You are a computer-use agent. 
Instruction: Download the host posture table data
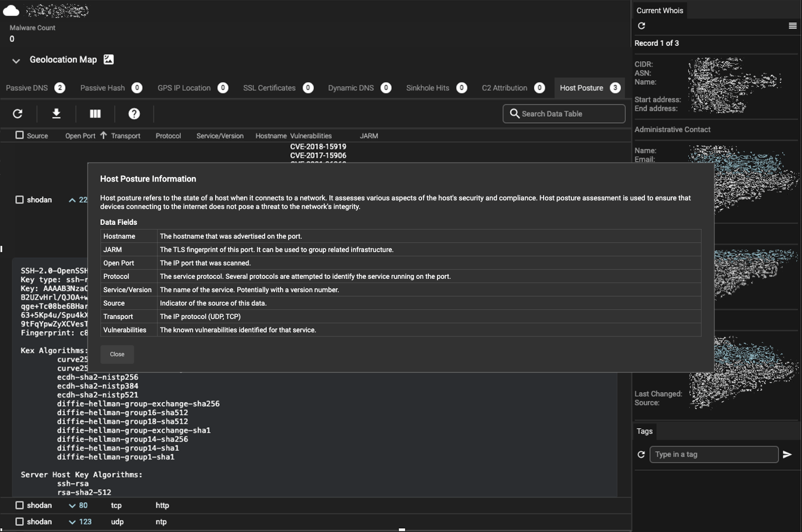click(57, 114)
